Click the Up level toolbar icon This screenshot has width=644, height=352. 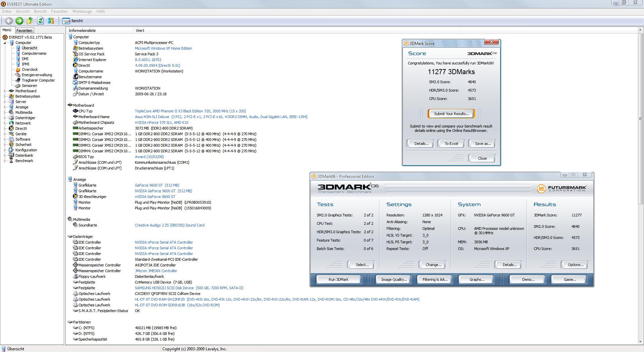(30, 21)
